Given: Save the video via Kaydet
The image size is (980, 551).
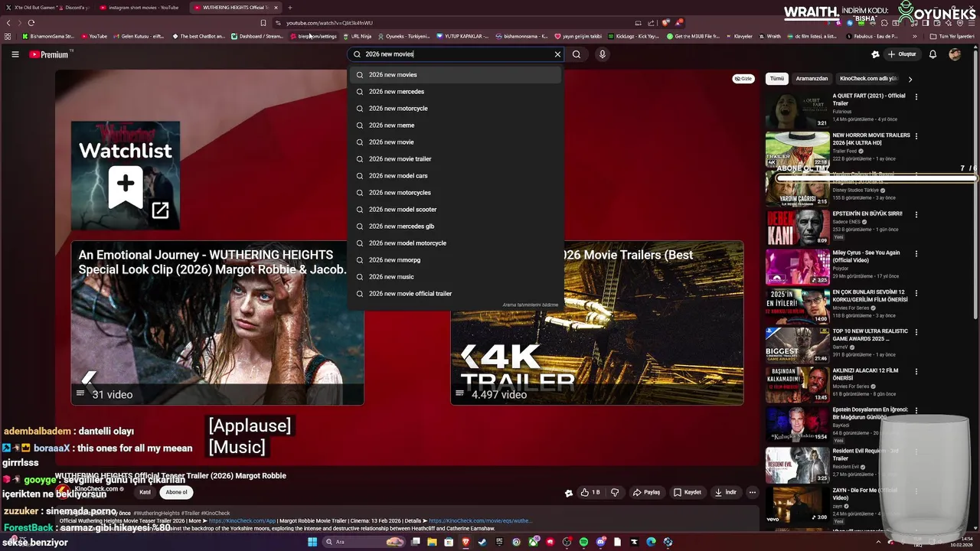Looking at the screenshot, I should pyautogui.click(x=687, y=493).
